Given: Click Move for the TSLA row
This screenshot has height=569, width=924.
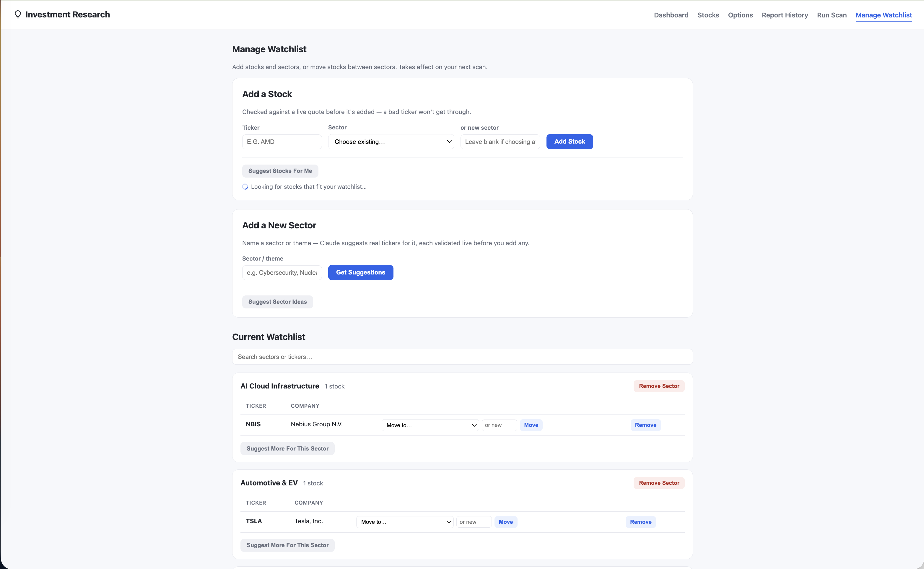Looking at the screenshot, I should coord(506,522).
